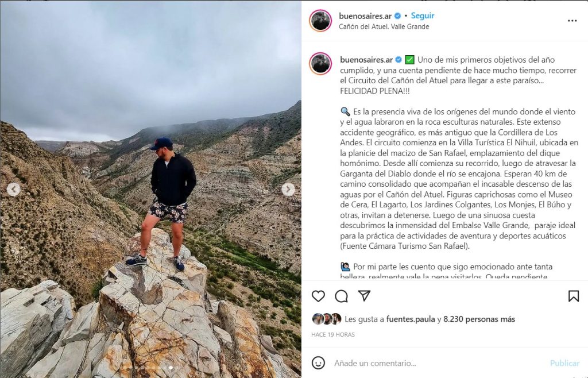Viewport: 588px width, 378px height.
Task: Open the three-dot more options menu
Action: [572, 21]
